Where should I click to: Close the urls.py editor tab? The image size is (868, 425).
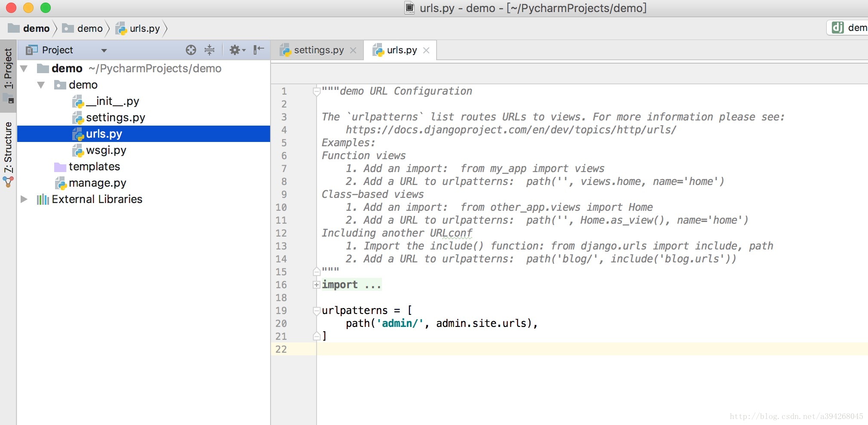pos(426,50)
